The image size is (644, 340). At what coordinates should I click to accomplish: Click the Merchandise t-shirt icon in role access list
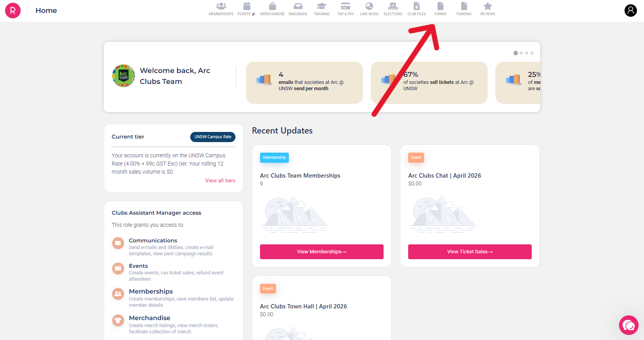pos(118,320)
